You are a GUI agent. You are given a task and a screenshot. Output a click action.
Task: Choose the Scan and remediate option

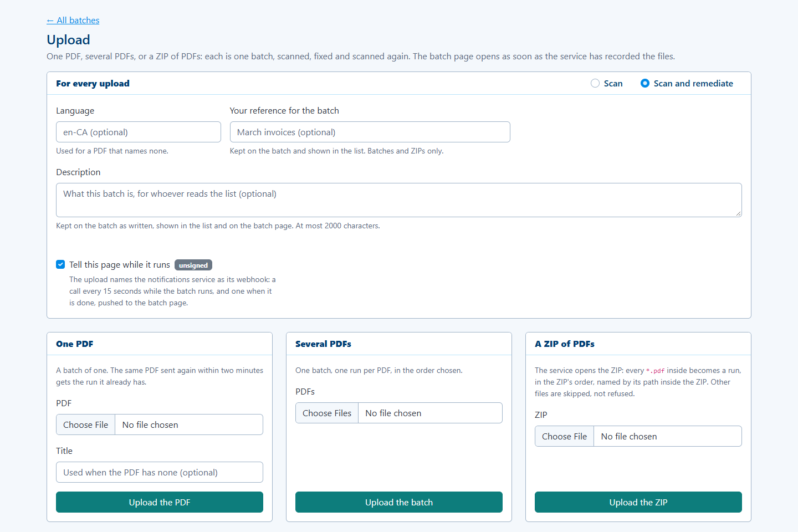tap(645, 83)
